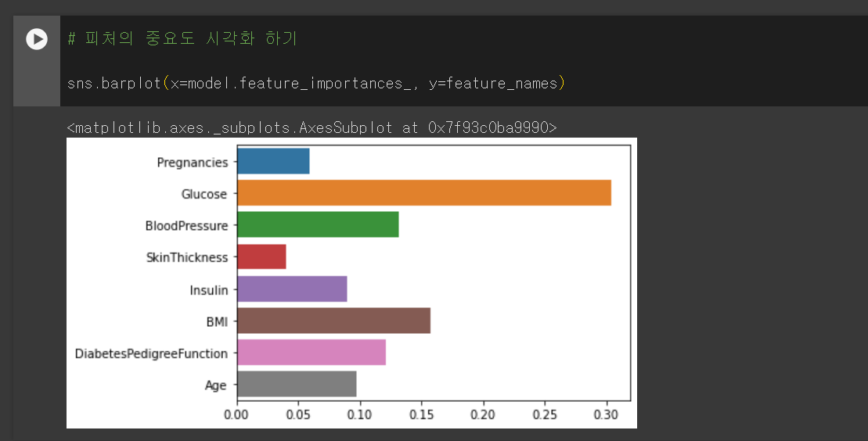Click the DiabetesPedigreeFunction axis label
868x441 pixels.
151,353
